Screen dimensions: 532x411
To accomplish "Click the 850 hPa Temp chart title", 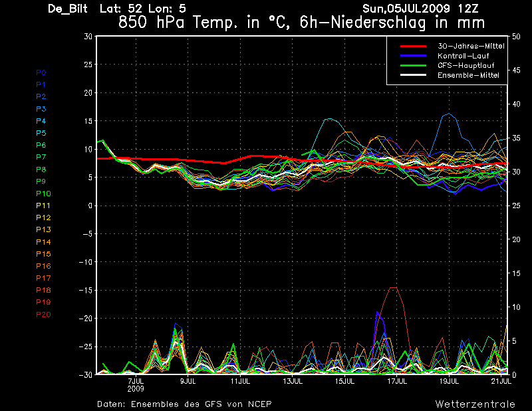I will (301, 23).
